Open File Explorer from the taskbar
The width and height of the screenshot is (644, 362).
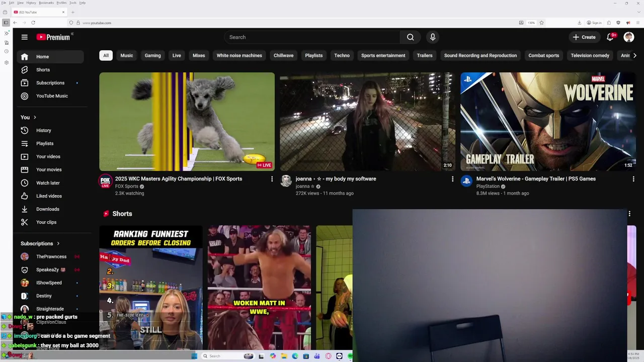coord(284,356)
